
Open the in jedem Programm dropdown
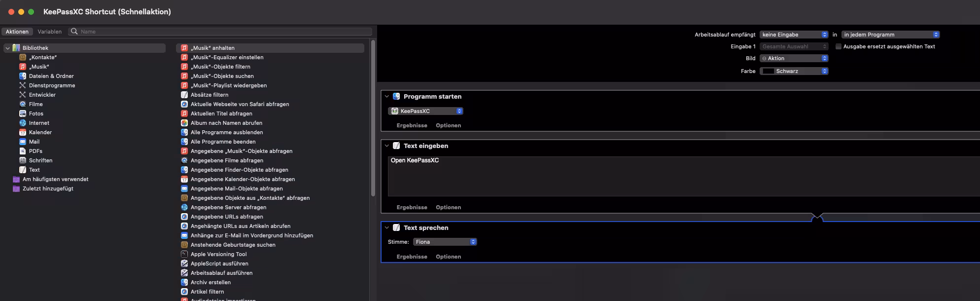click(x=891, y=35)
